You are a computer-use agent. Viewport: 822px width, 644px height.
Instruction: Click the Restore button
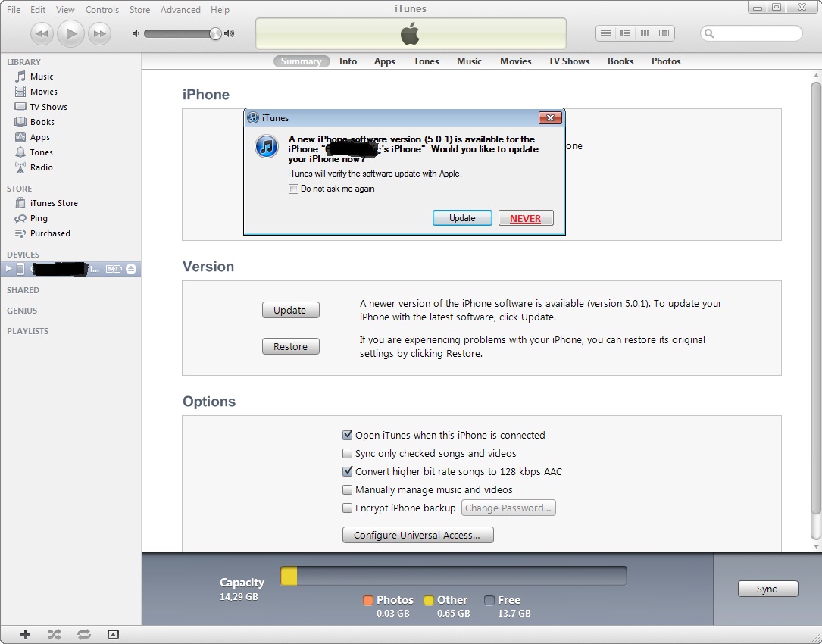pyautogui.click(x=290, y=347)
